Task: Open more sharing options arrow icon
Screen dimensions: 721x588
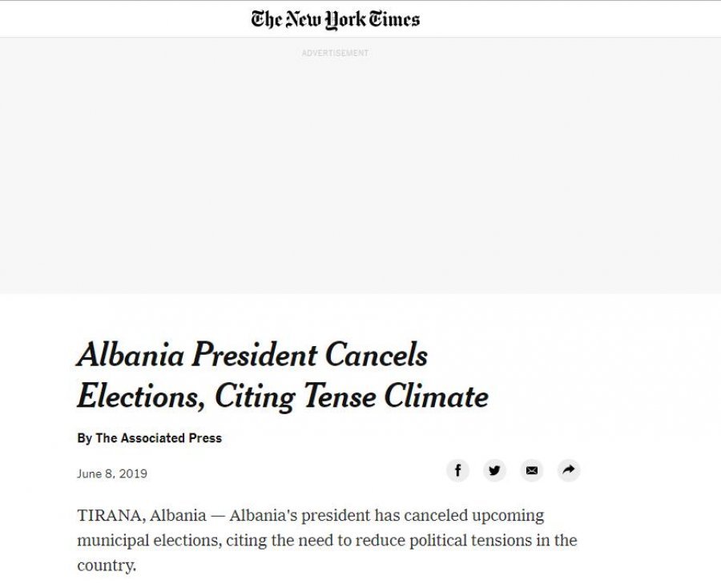Action: coord(568,470)
